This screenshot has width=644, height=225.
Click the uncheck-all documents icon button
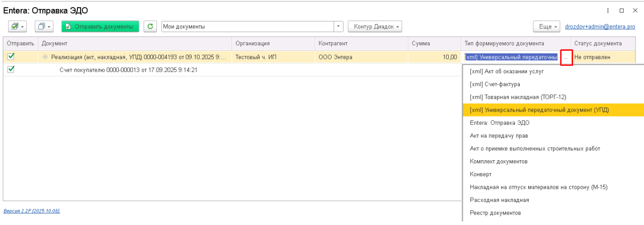click(45, 26)
